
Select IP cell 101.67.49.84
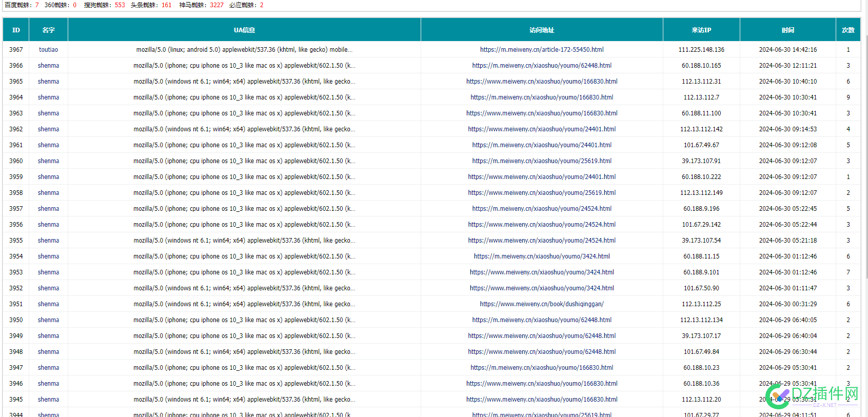(x=701, y=352)
